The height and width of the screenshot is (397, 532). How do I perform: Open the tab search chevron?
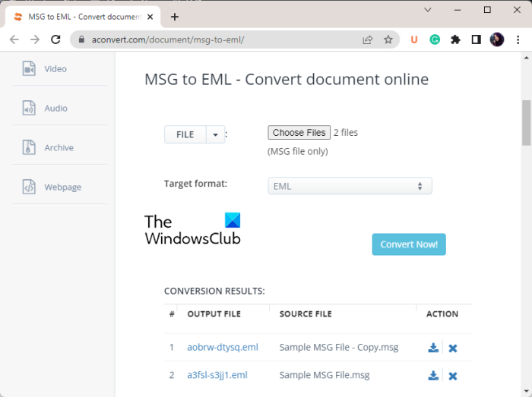click(x=428, y=10)
